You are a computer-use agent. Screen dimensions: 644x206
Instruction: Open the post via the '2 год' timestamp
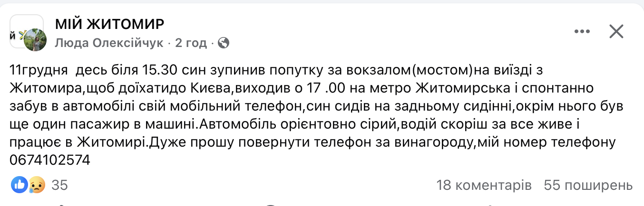point(191,44)
